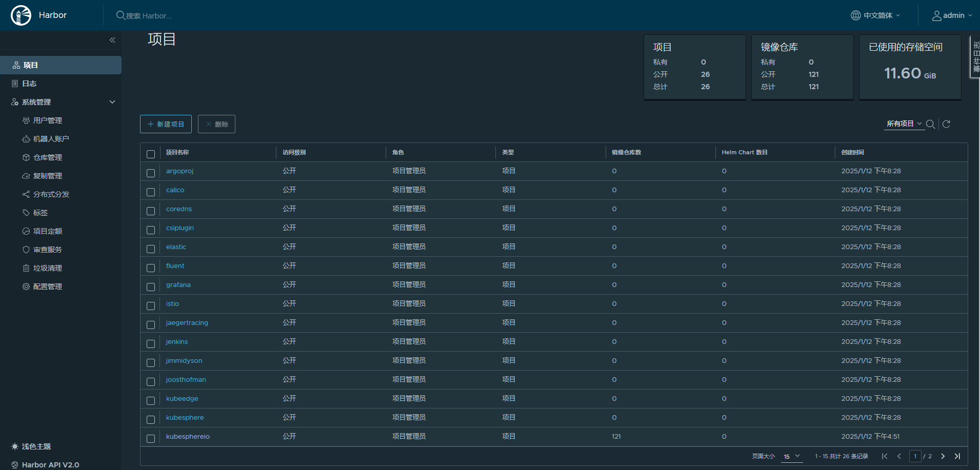Screen dimensions: 980x470
Task: Tick the istio project checkbox
Action: [151, 306]
